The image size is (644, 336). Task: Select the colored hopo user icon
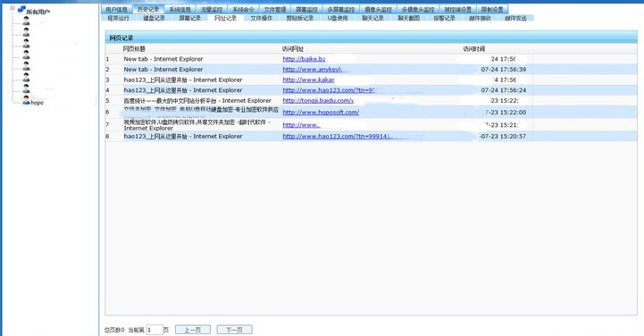(x=26, y=99)
